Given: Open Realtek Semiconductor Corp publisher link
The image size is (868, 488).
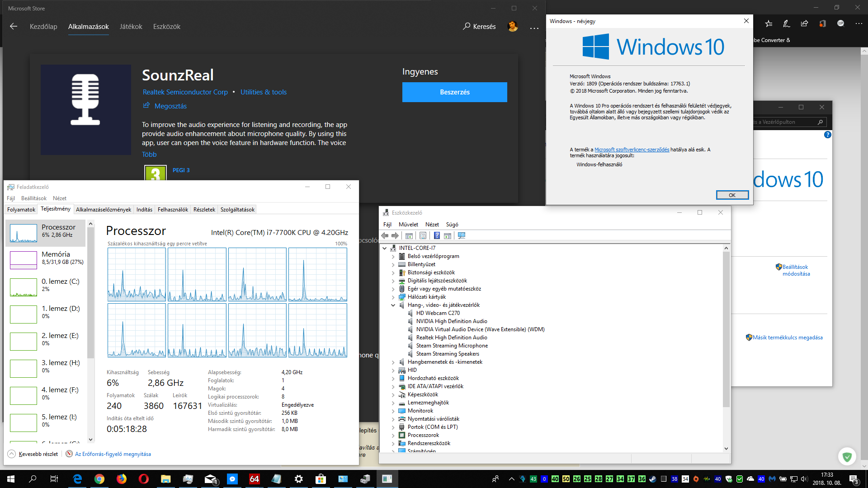Looking at the screenshot, I should (x=185, y=92).
